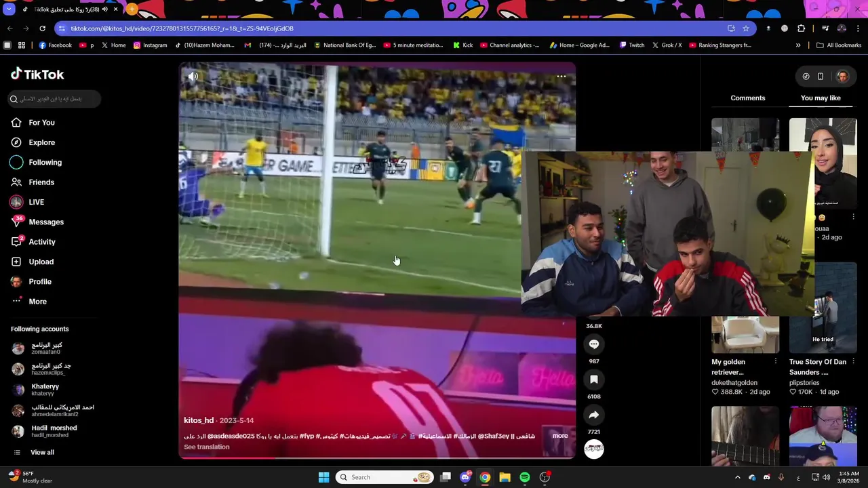Viewport: 868px width, 488px height.
Task: Click 'See translation' under the caption
Action: click(x=207, y=447)
